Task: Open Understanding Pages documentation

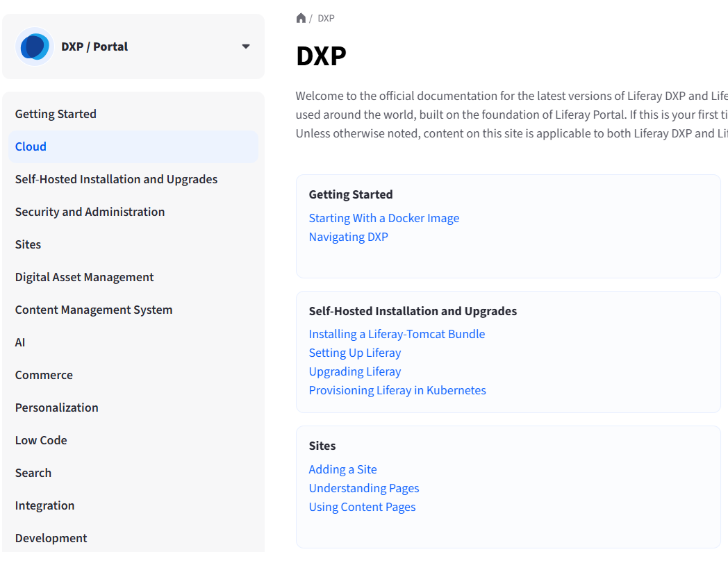Action: click(x=364, y=488)
